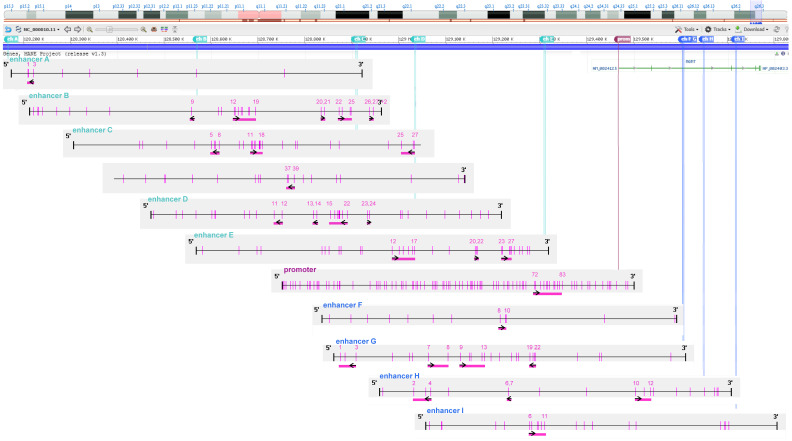Expand the Tracks menu
Image resolution: width=792 pixels, height=441 pixels.
point(717,29)
